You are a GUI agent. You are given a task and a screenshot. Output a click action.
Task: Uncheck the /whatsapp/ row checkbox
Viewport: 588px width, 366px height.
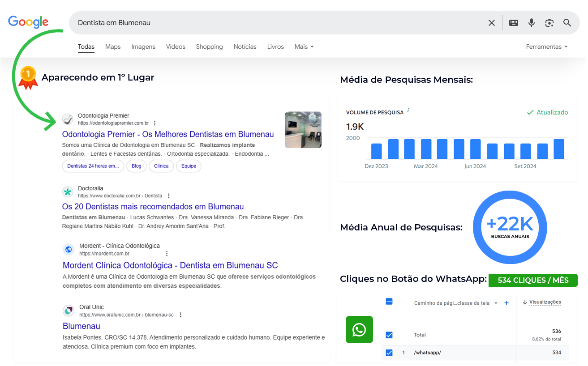(x=389, y=353)
